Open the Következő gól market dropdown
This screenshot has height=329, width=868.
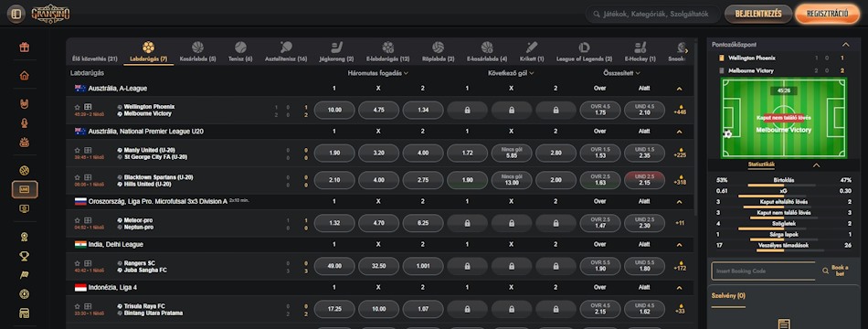click(x=511, y=72)
